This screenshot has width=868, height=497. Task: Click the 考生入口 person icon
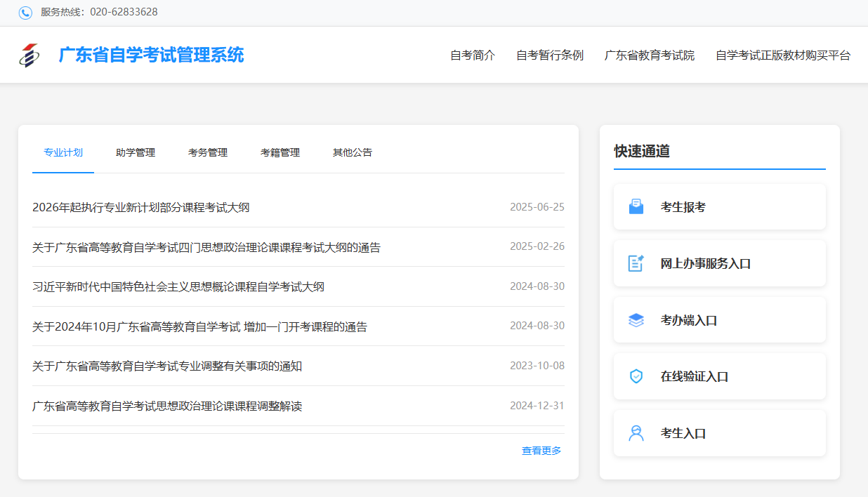tap(636, 433)
